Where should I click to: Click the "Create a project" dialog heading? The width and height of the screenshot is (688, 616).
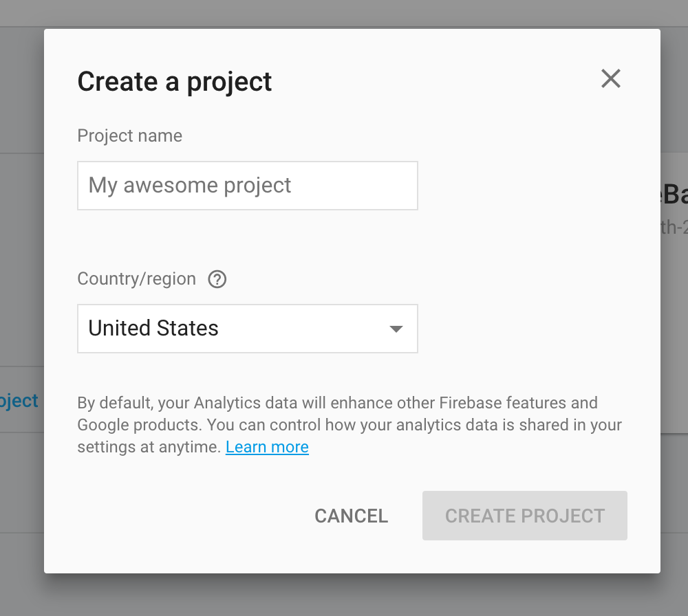click(x=175, y=82)
